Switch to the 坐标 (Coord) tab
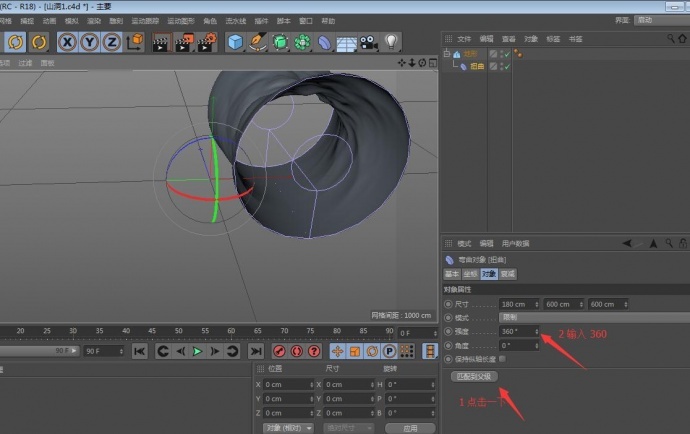The image size is (690, 434). point(470,274)
